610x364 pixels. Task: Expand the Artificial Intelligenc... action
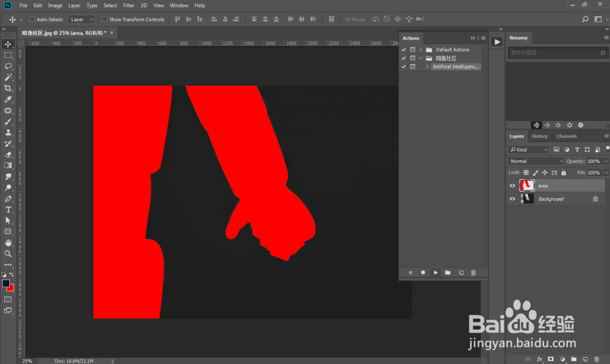[427, 67]
